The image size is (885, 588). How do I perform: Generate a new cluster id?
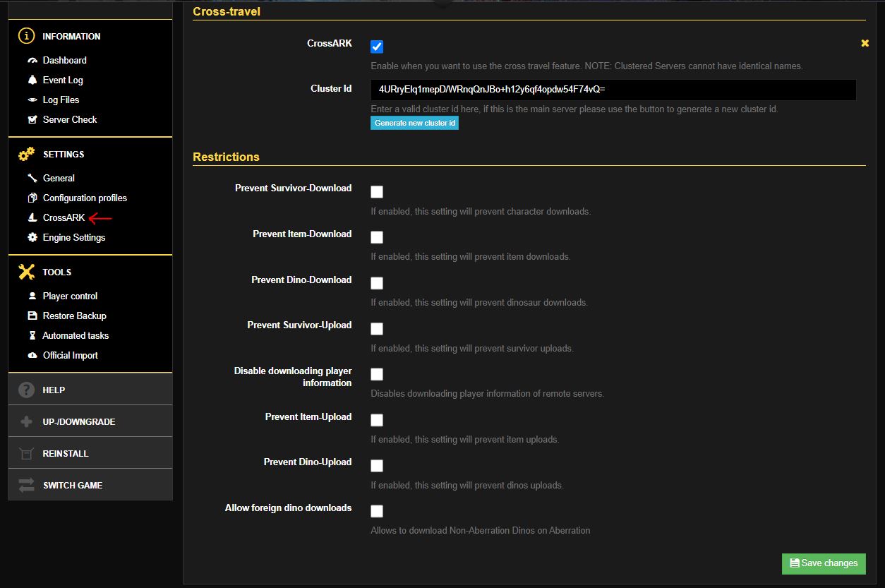click(414, 123)
